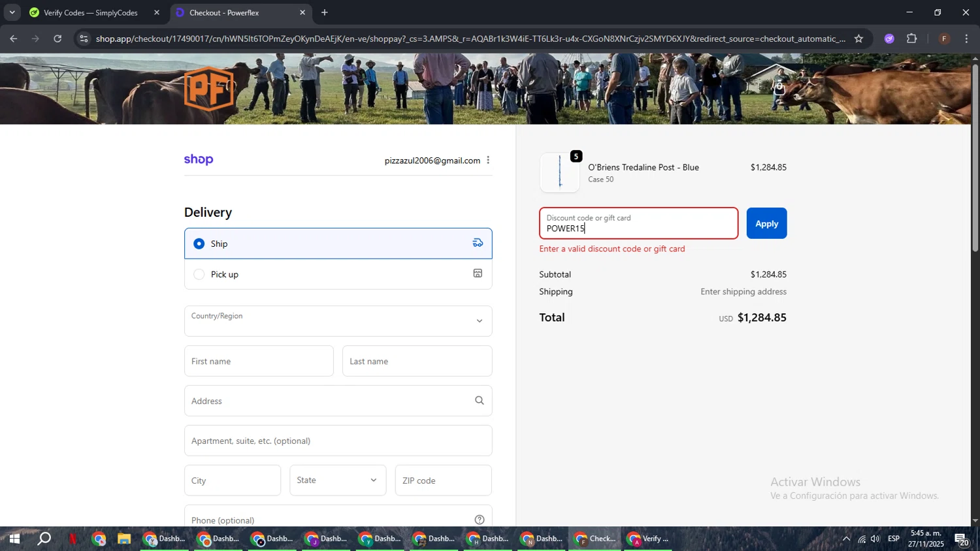The width and height of the screenshot is (980, 551).
Task: Expand the Country/Region dropdown
Action: click(x=338, y=321)
